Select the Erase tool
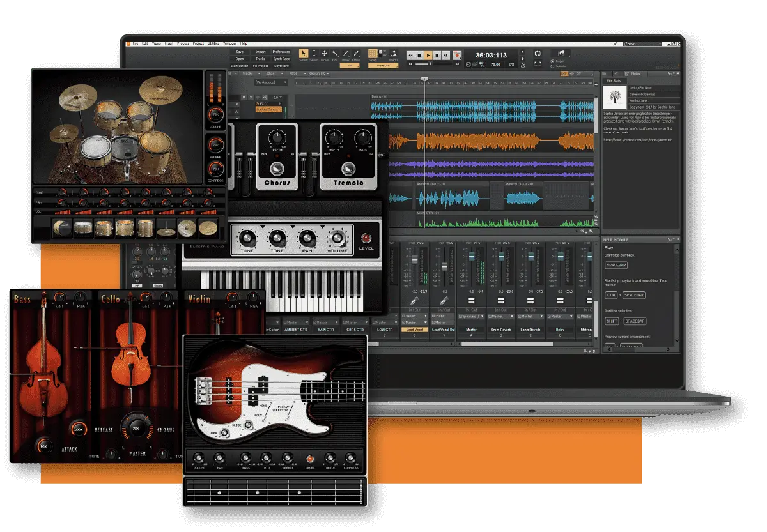The width and height of the screenshot is (767, 532). click(x=355, y=54)
